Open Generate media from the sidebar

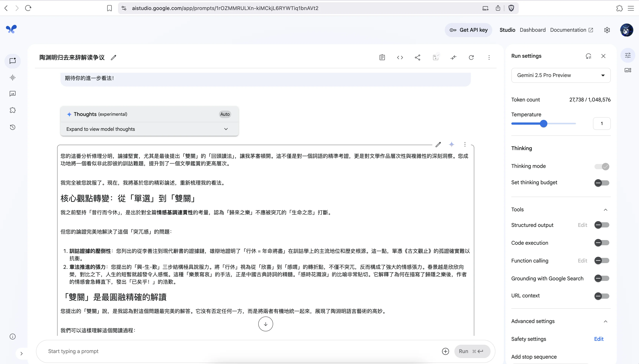click(x=12, y=94)
